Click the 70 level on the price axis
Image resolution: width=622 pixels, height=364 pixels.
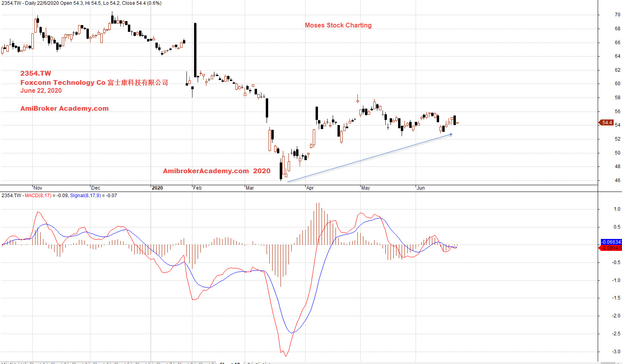[617, 15]
